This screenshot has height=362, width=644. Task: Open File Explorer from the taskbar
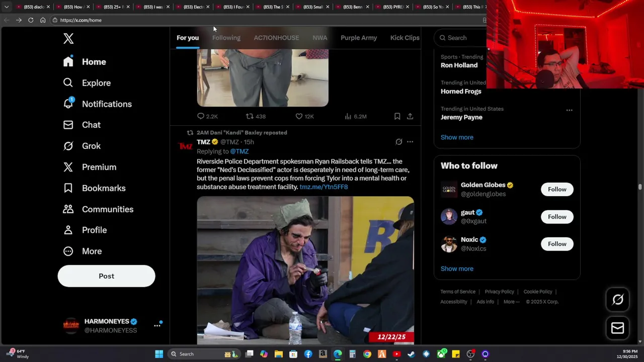pos(279,354)
